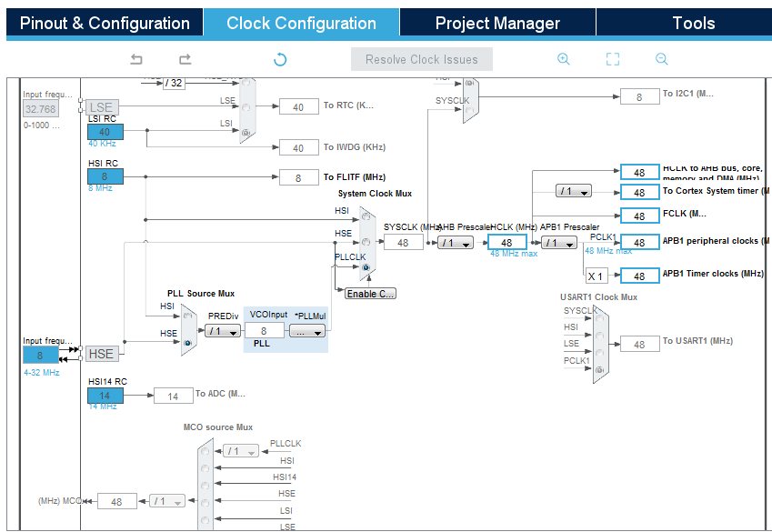Open the Project Manager tab
Image resolution: width=772 pixels, height=532 pixels.
pos(497,24)
